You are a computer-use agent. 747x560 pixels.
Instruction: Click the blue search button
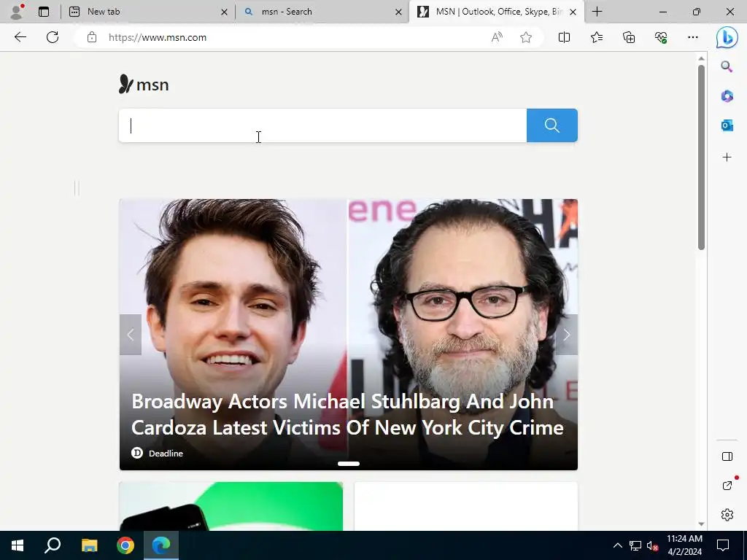551,125
